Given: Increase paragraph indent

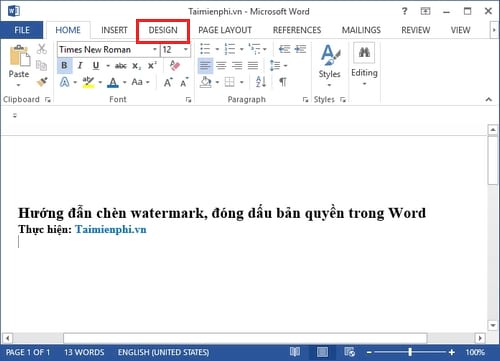Looking at the screenshot, I should tap(300, 49).
